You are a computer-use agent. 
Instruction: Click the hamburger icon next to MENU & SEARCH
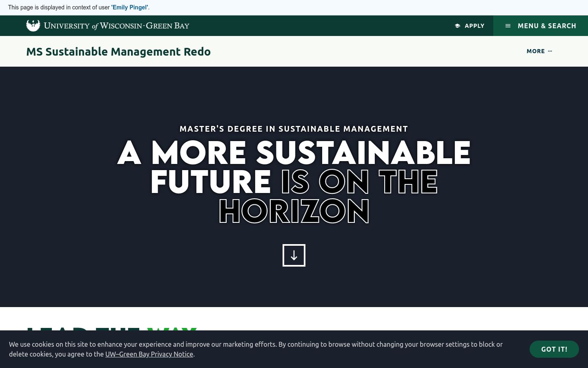(x=508, y=25)
